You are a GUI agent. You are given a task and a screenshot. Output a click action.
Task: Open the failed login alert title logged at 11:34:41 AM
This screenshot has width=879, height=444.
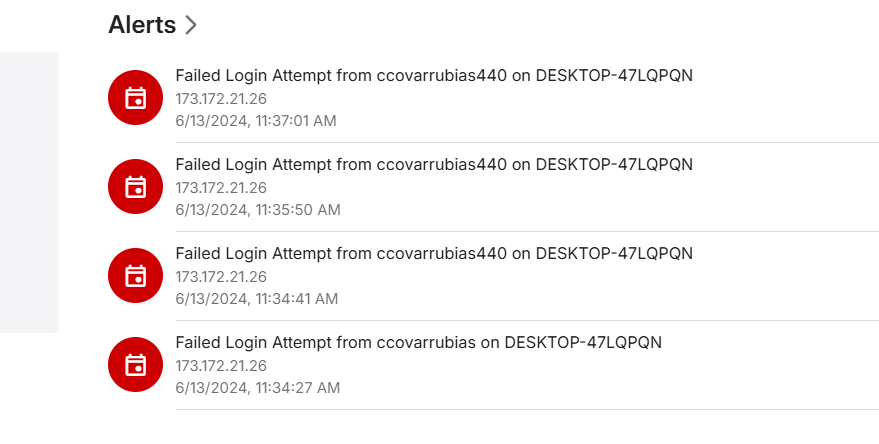[434, 253]
